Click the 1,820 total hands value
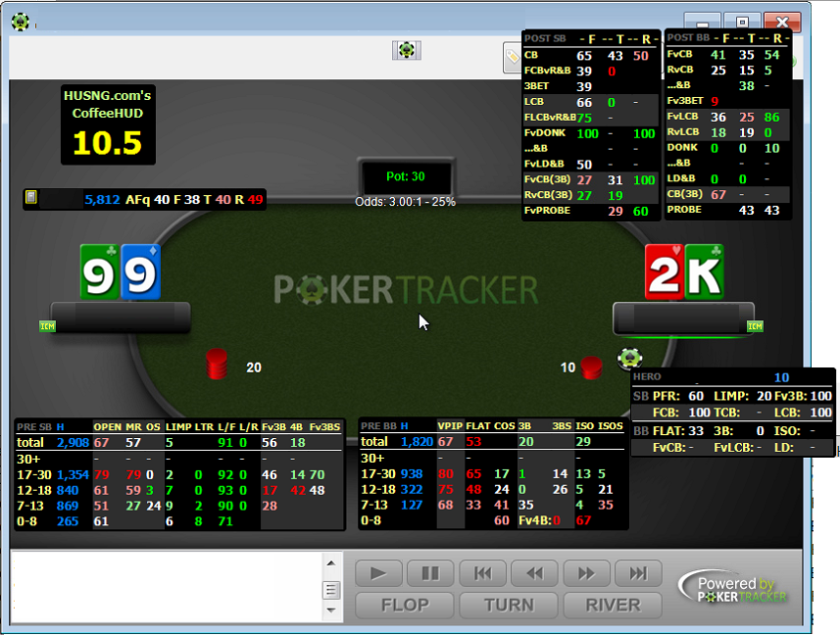 (x=417, y=442)
